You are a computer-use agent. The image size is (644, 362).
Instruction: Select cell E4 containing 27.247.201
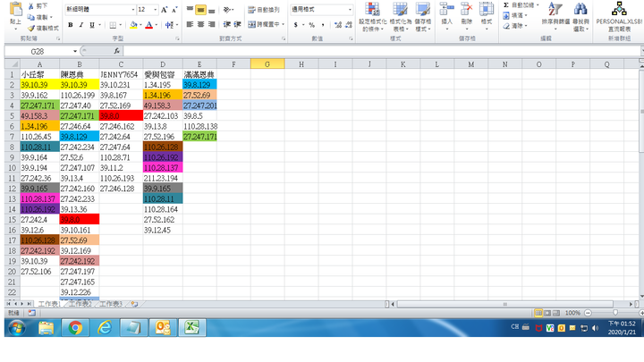[x=199, y=105]
